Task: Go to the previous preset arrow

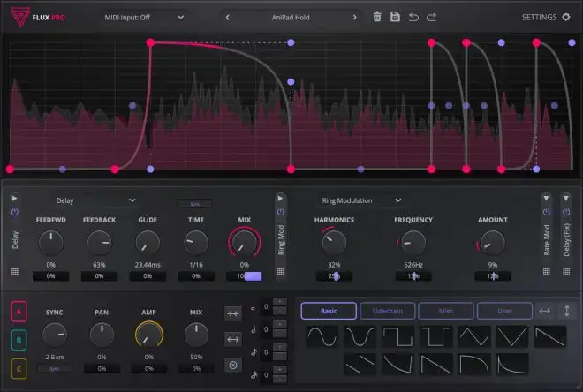Action: [x=228, y=18]
